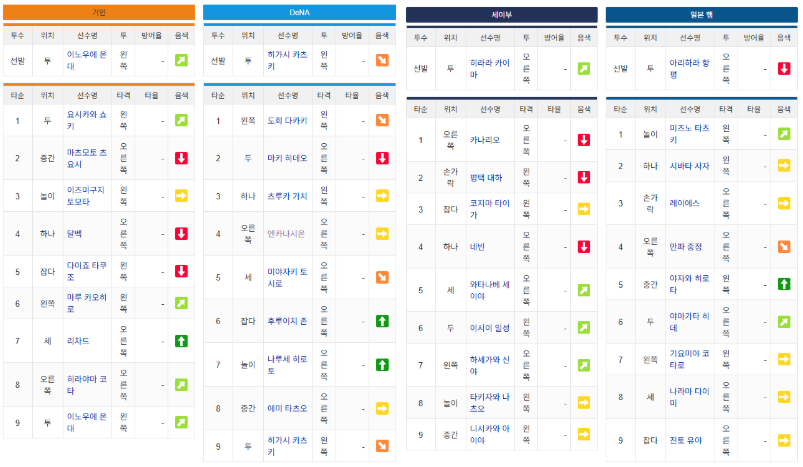Click the blue DeNA team header

(300, 12)
